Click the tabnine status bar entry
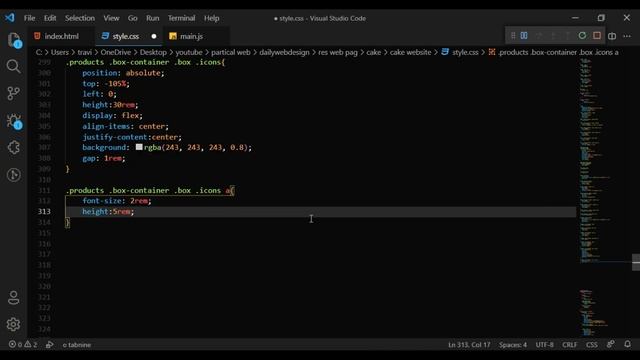This screenshot has height=360, width=640. [x=77, y=344]
